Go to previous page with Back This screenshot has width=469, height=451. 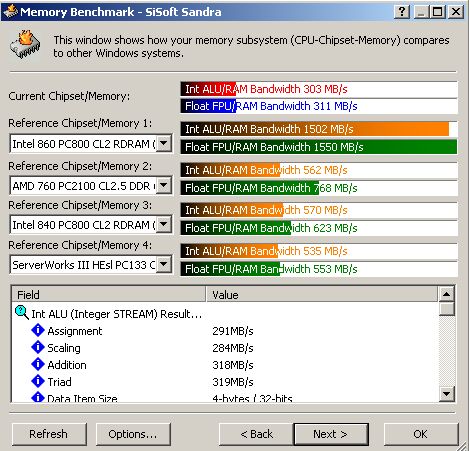[256, 434]
